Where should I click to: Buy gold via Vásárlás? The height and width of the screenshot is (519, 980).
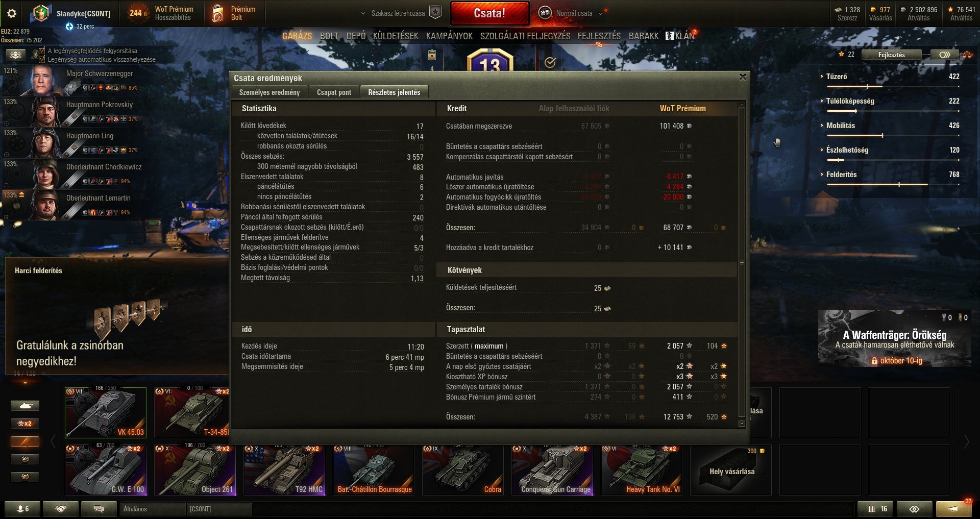coord(880,14)
